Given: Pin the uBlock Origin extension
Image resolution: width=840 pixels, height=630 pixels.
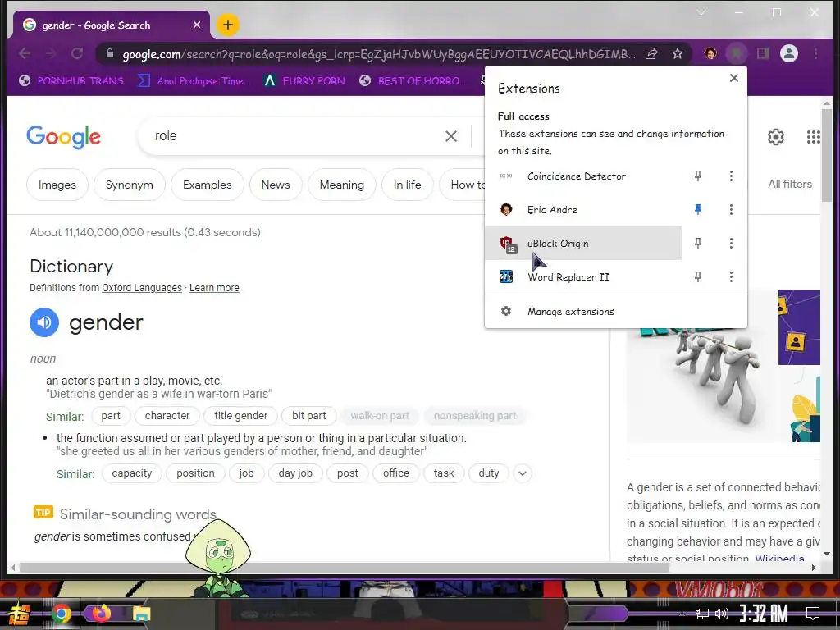Looking at the screenshot, I should 697,243.
